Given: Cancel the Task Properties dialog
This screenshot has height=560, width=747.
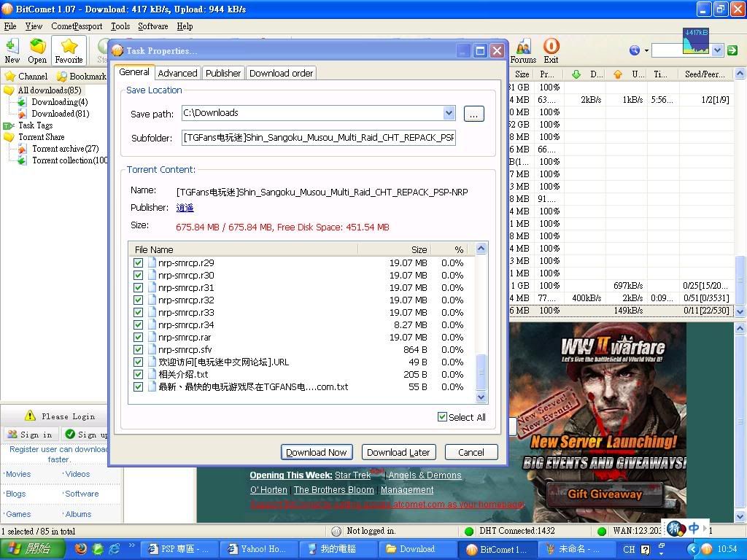Looking at the screenshot, I should tap(471, 452).
